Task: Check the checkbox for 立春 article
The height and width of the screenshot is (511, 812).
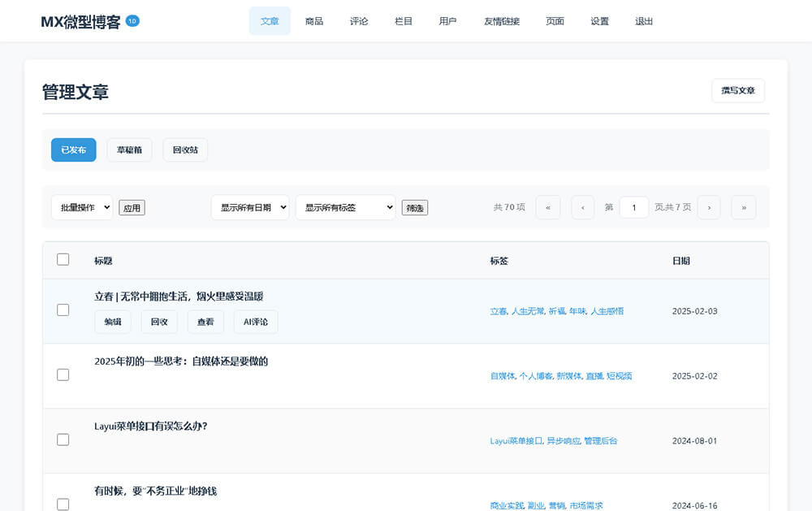Action: click(x=63, y=310)
